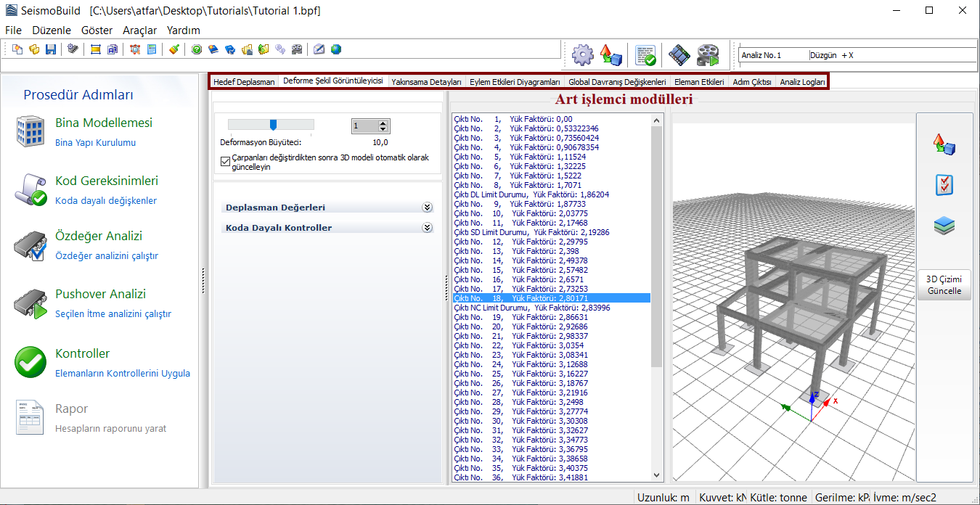Open the Pushover Analizi procedure step

[100, 294]
